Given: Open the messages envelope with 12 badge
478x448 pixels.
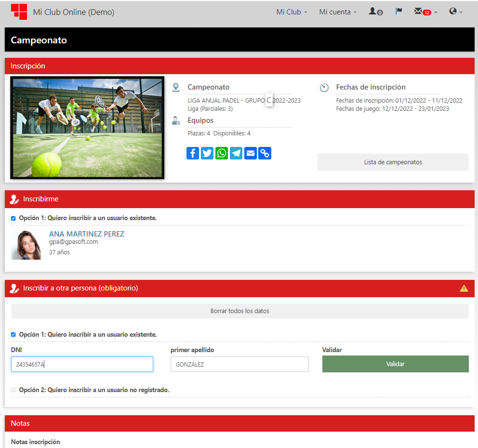Looking at the screenshot, I should coord(425,12).
